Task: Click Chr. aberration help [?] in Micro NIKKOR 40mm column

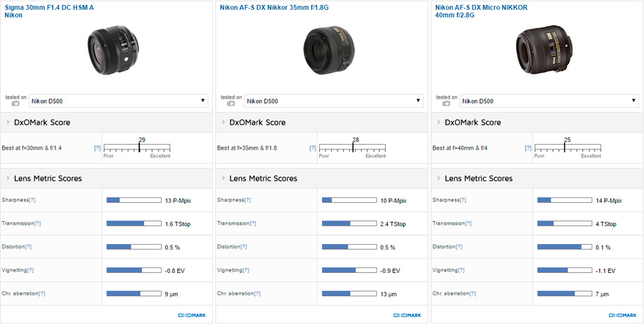Action: (472, 294)
